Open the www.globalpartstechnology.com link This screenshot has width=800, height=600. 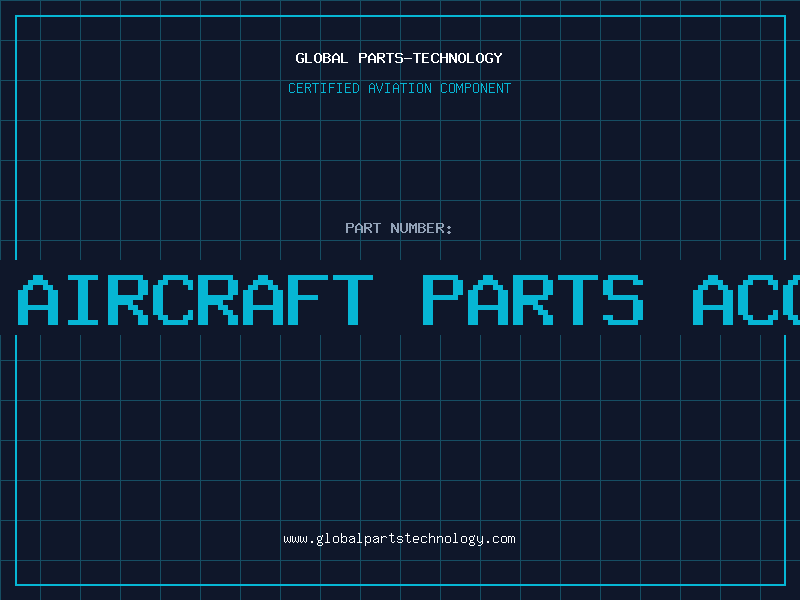click(399, 539)
